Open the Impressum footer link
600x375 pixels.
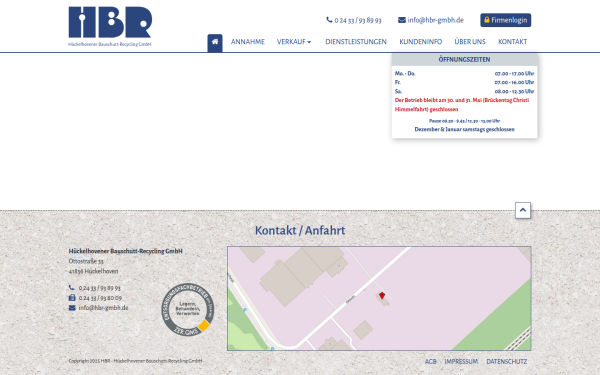click(x=461, y=362)
